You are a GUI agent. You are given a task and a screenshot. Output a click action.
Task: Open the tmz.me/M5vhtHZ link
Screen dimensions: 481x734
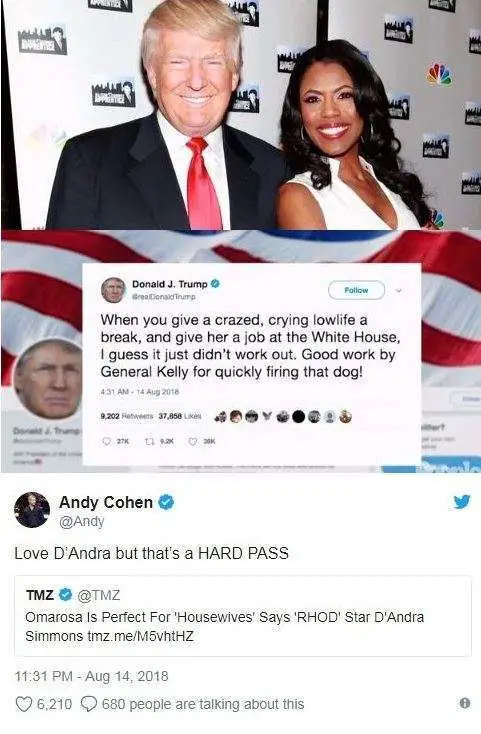[140, 636]
